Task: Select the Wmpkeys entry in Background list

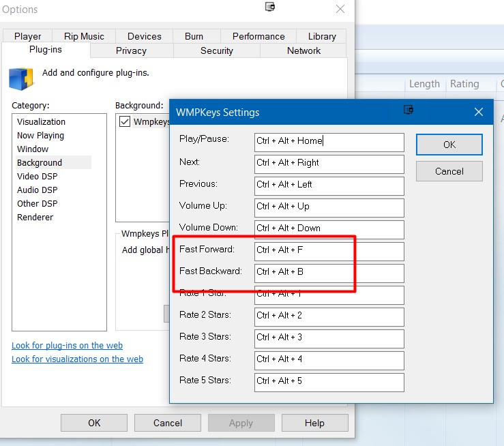Action: 151,122
